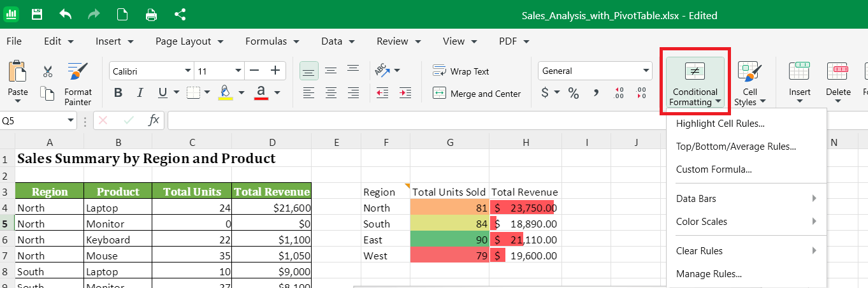Save the workbook using the floppy disk icon
This screenshot has height=288, width=868.
37,14
